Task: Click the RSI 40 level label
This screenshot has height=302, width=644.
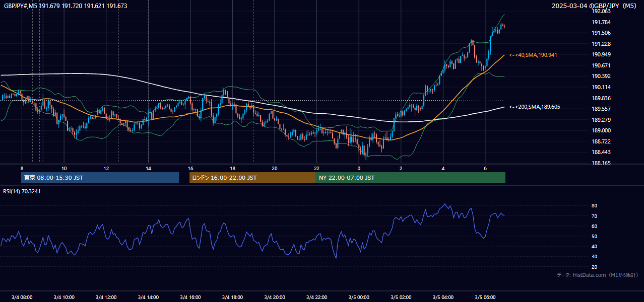Action: [x=595, y=246]
